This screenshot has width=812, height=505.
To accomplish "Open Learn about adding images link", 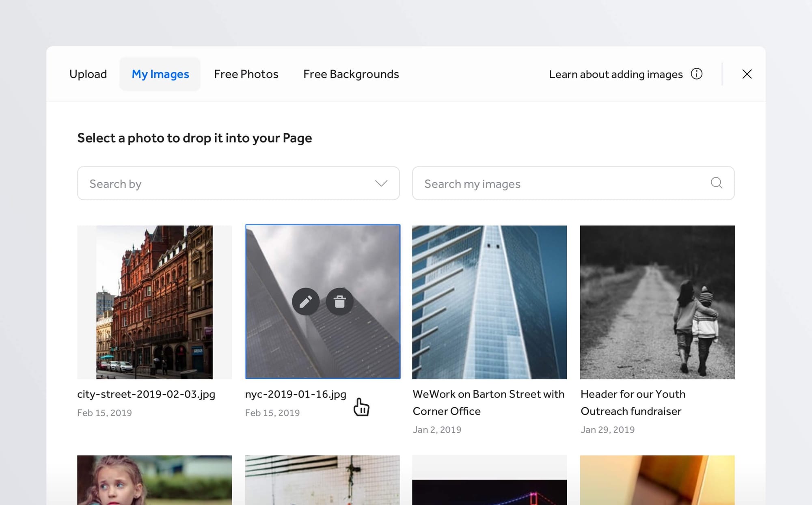I will (x=615, y=74).
